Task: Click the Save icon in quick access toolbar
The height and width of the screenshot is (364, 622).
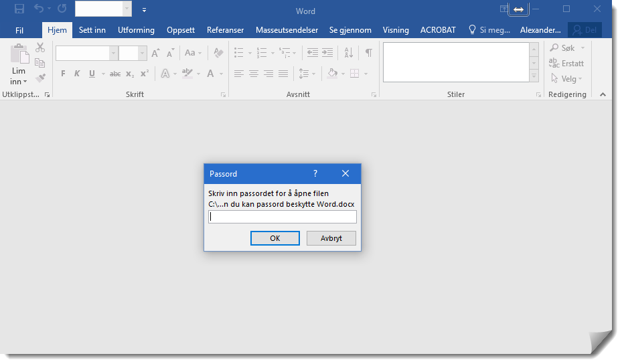Action: point(19,9)
